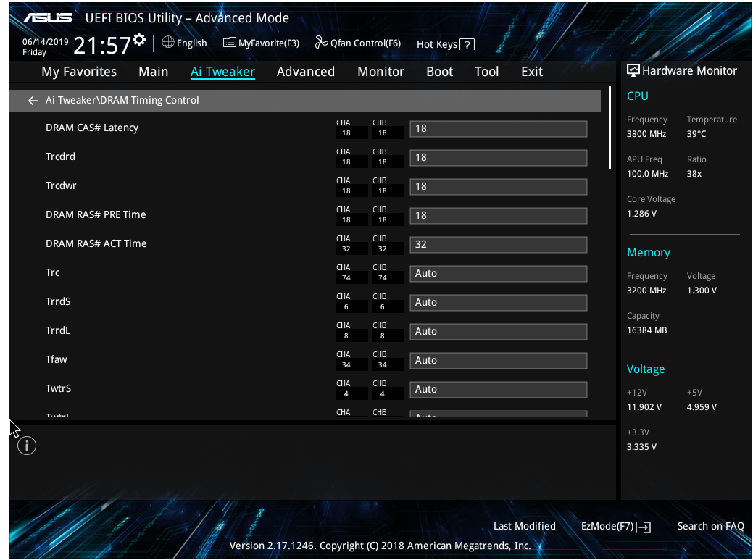Switch to the Boot tab
Image resolution: width=753 pixels, height=560 pixels.
[439, 72]
